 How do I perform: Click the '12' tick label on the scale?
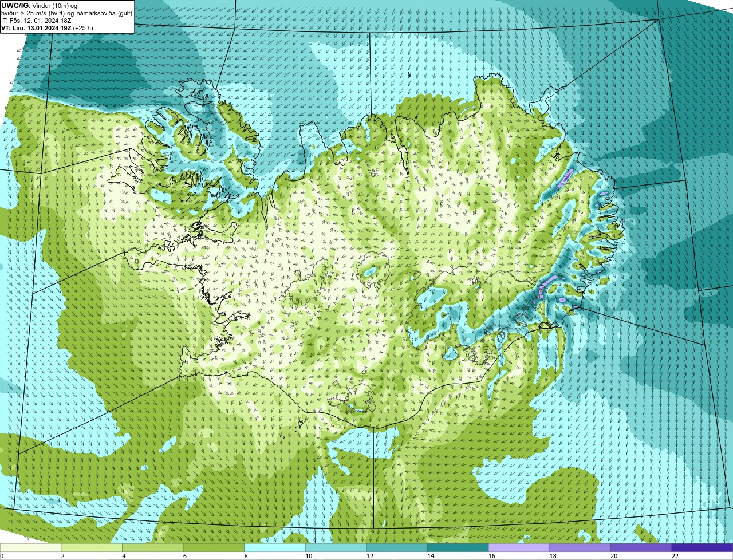(x=370, y=556)
